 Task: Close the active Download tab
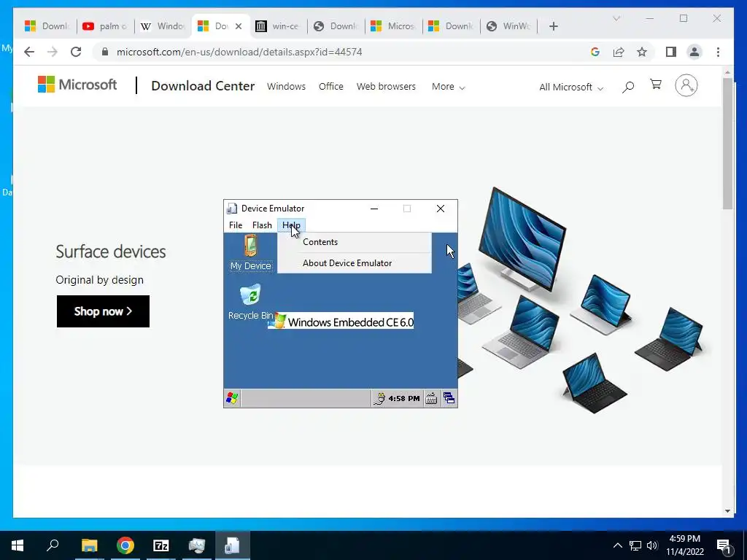point(239,26)
